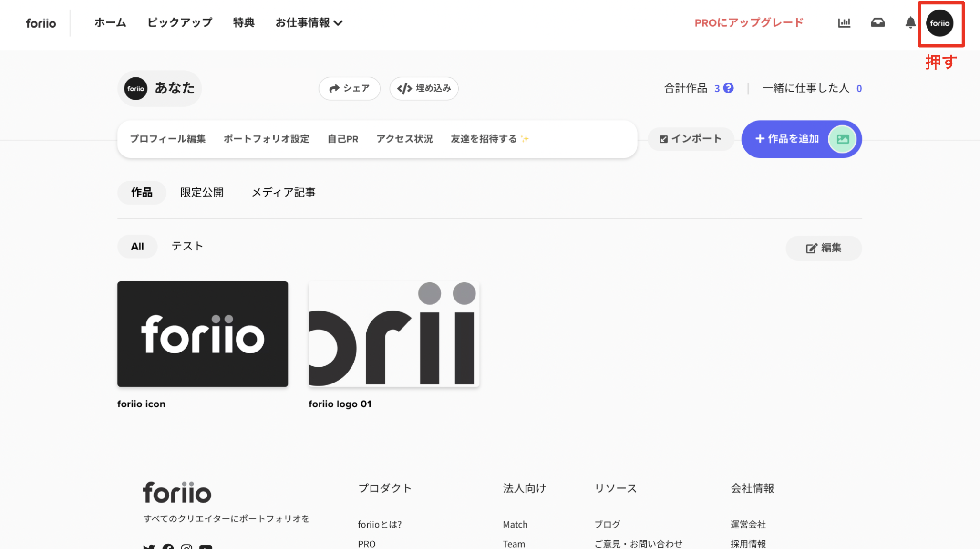
Task: Open PRO footer link
Action: [367, 544]
